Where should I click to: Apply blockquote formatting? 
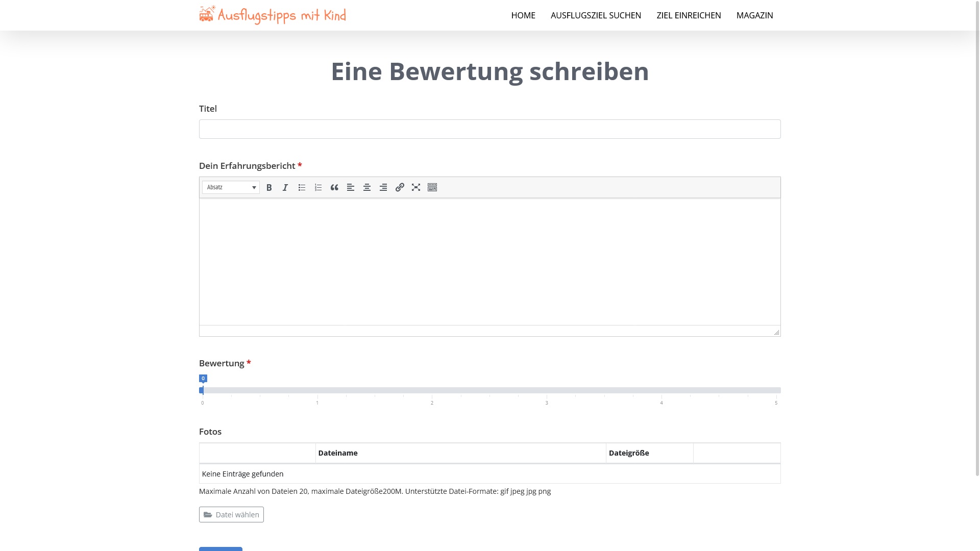coord(334,188)
